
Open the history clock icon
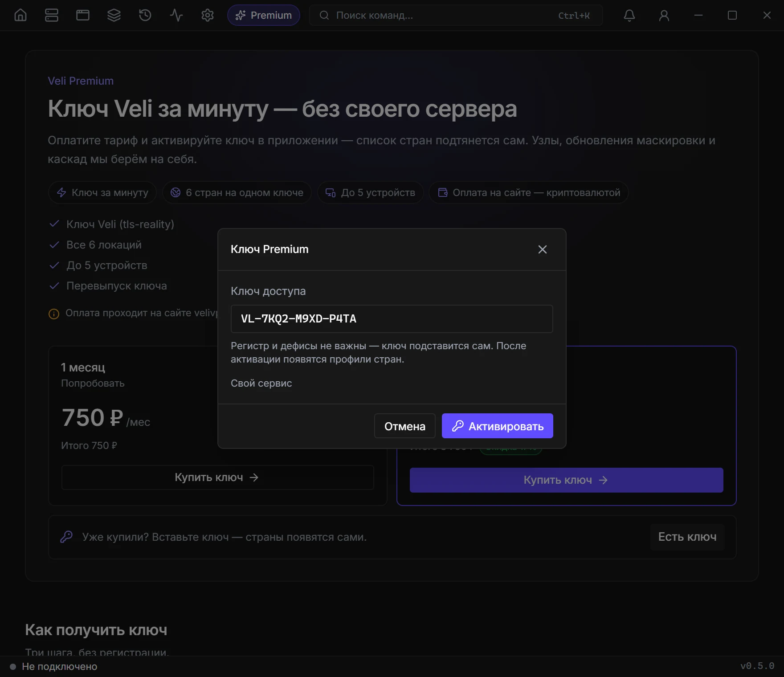[145, 15]
